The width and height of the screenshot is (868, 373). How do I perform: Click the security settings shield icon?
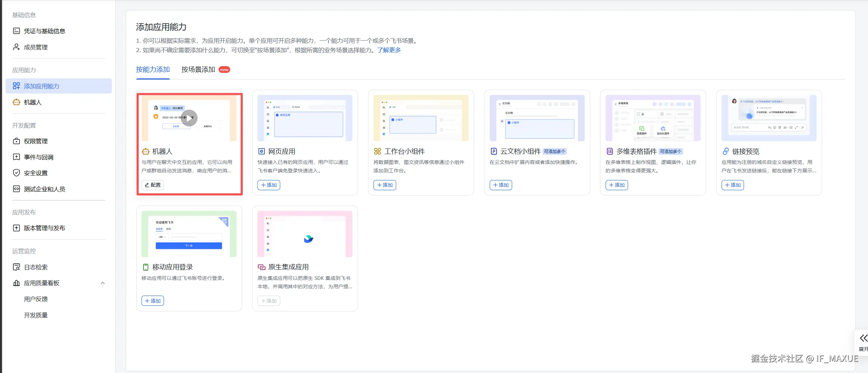(16, 173)
